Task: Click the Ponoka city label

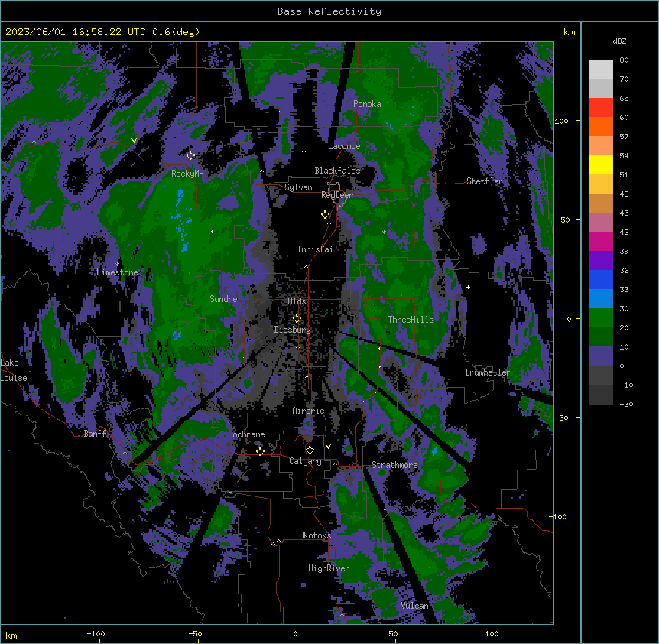Action: [367, 104]
